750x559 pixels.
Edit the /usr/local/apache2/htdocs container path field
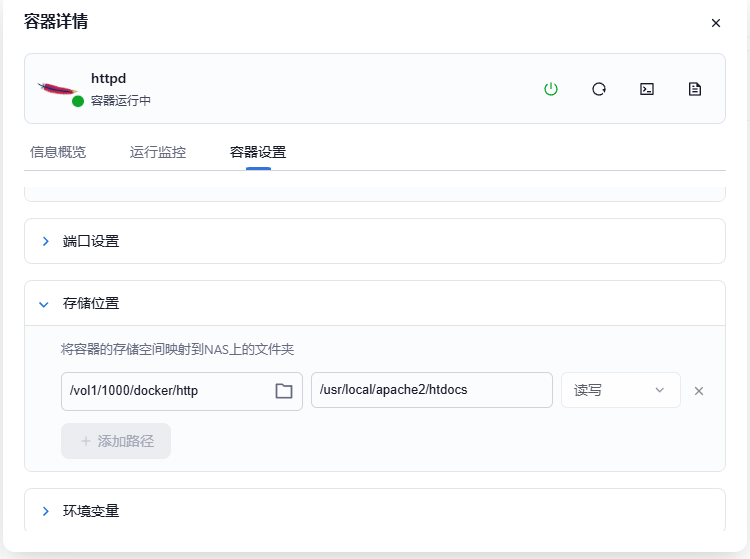431,390
